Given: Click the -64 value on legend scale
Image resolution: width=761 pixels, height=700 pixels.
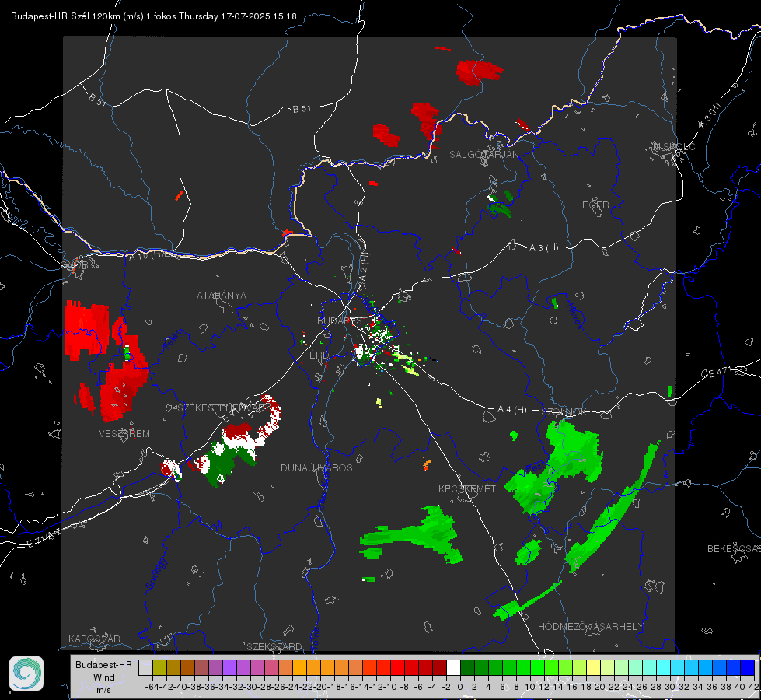Looking at the screenshot, I should click(x=152, y=687).
